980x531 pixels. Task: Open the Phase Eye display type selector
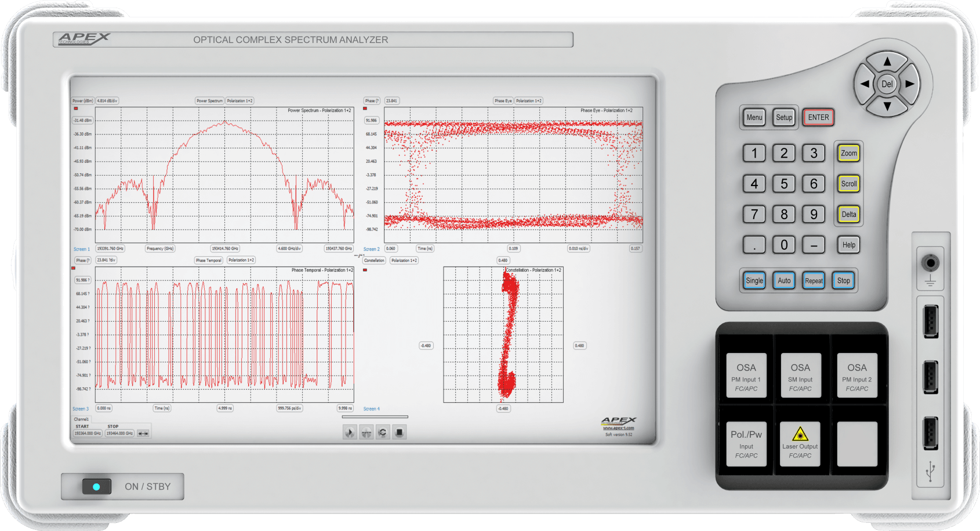coord(503,101)
